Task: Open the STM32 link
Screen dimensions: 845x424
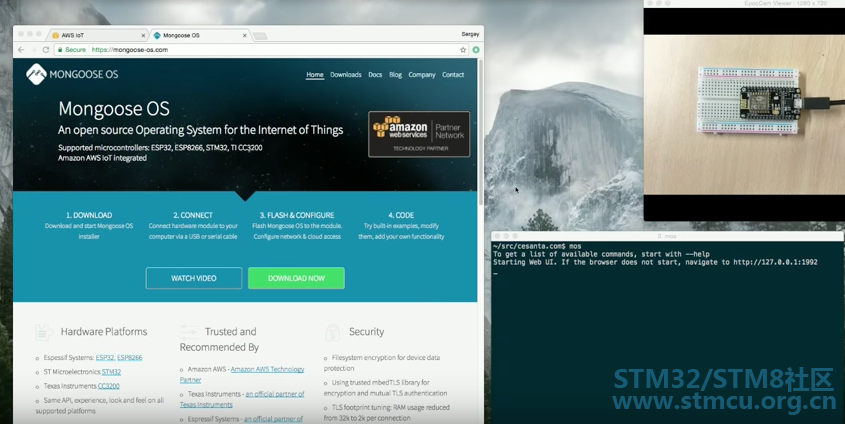Action: (x=111, y=372)
